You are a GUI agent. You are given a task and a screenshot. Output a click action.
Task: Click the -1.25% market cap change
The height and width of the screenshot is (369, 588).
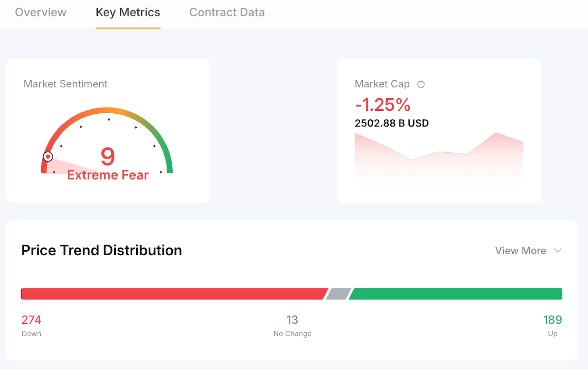(383, 105)
